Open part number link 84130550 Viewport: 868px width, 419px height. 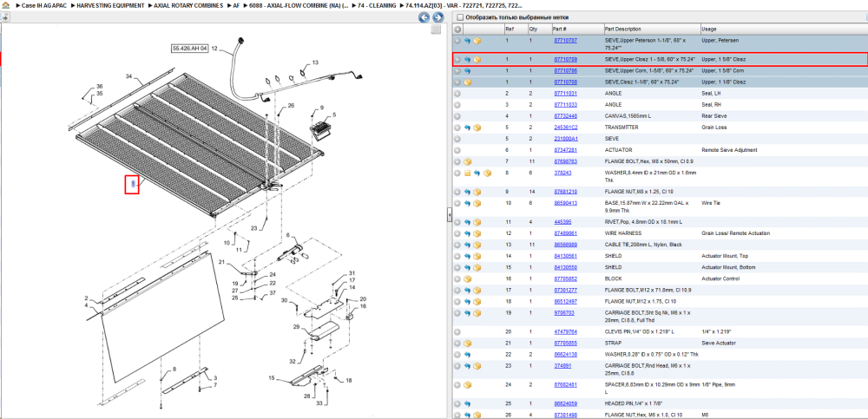566,267
